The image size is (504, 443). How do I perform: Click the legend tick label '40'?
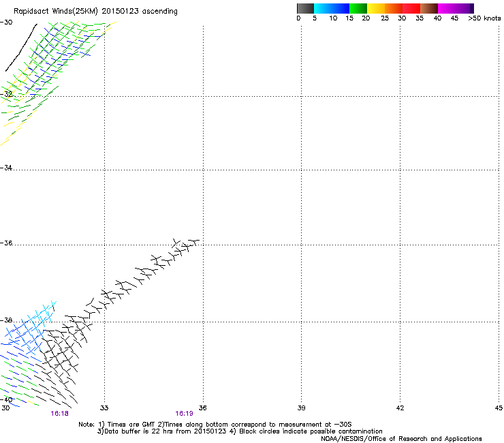[x=437, y=18]
